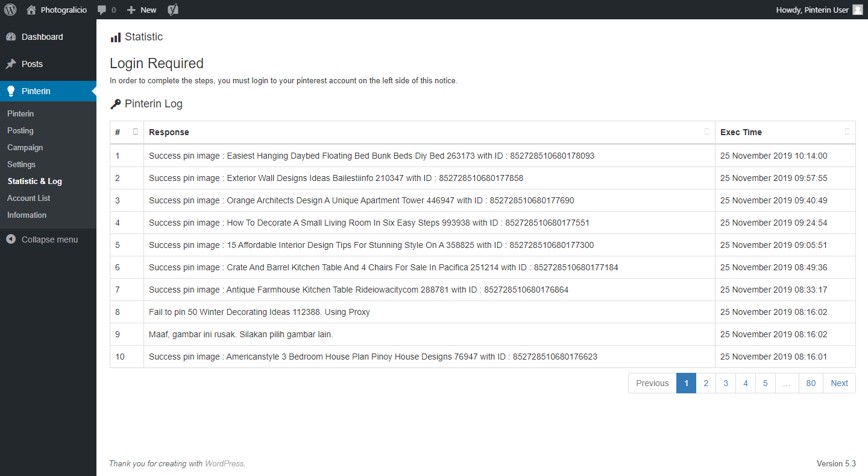Click the plus icon for New
The height and width of the screenshot is (476, 868).
131,10
